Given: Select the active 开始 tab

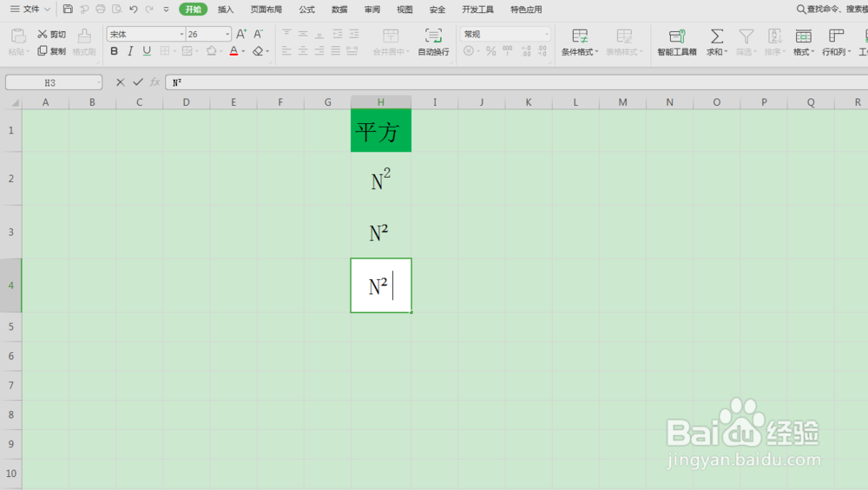Looking at the screenshot, I should pyautogui.click(x=194, y=10).
